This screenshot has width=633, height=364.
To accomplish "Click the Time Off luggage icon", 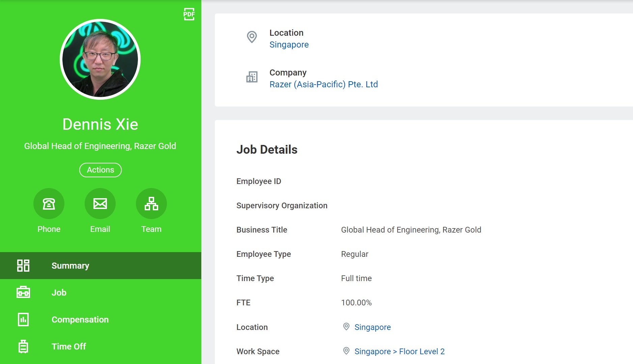I will 23,346.
